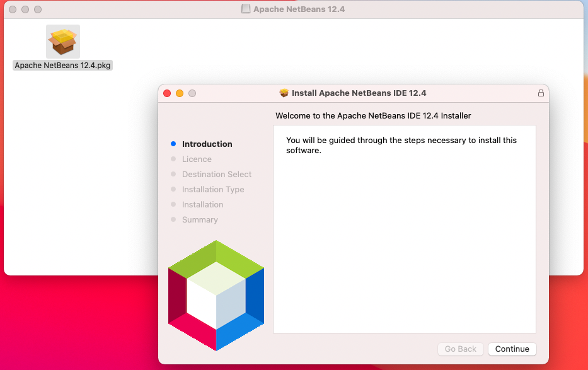Click the Installation Type step
This screenshot has height=370, width=588.
pyautogui.click(x=213, y=190)
